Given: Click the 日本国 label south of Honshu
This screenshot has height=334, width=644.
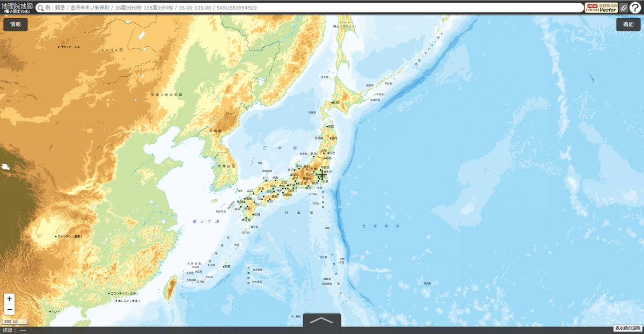Looking at the screenshot, I should (298, 213).
